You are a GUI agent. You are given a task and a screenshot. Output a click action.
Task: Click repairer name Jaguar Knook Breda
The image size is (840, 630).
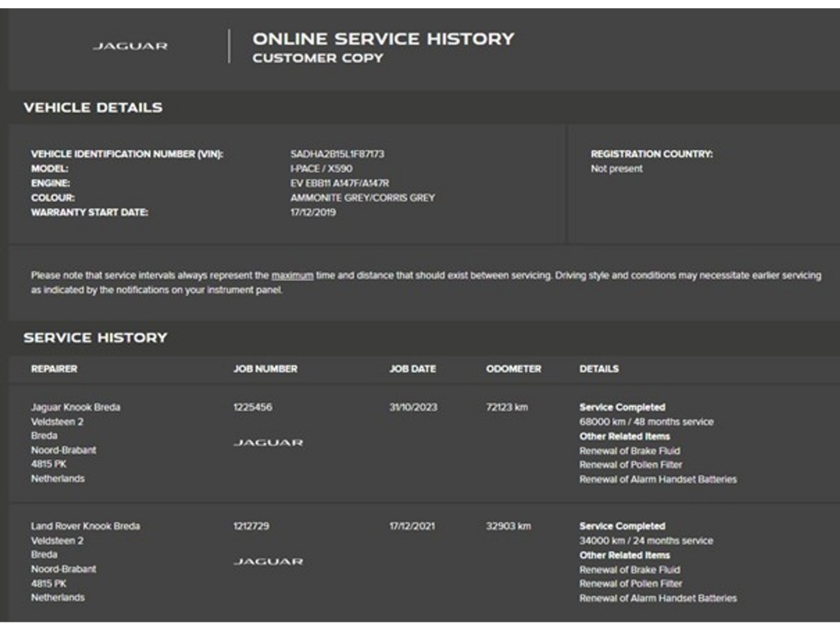pos(75,407)
